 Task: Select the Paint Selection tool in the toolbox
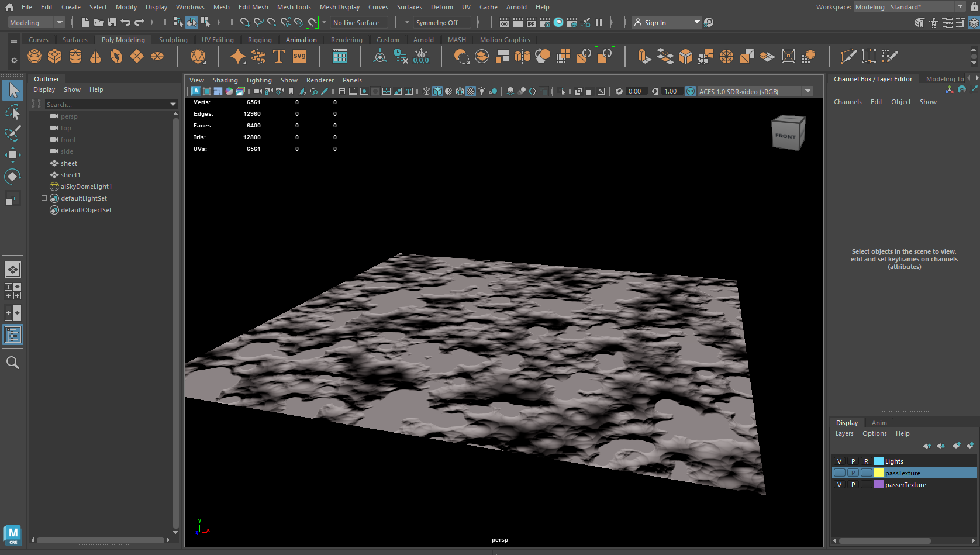13,133
